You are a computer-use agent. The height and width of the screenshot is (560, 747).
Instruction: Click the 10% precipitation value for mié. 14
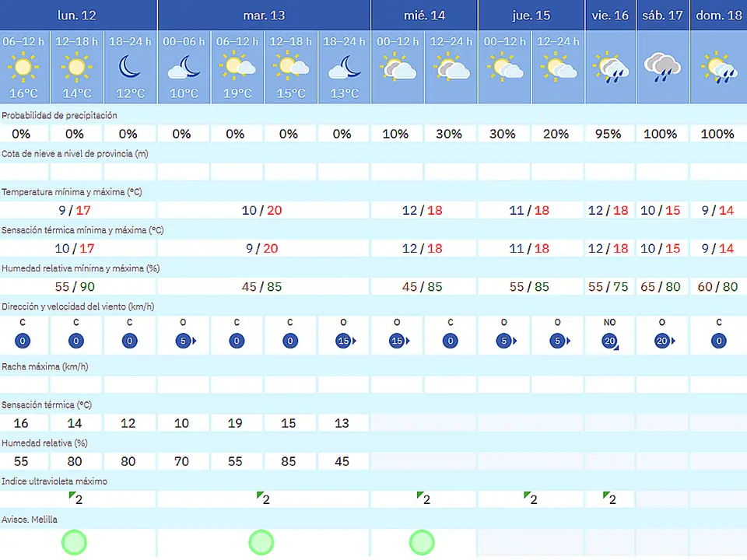[x=395, y=134]
